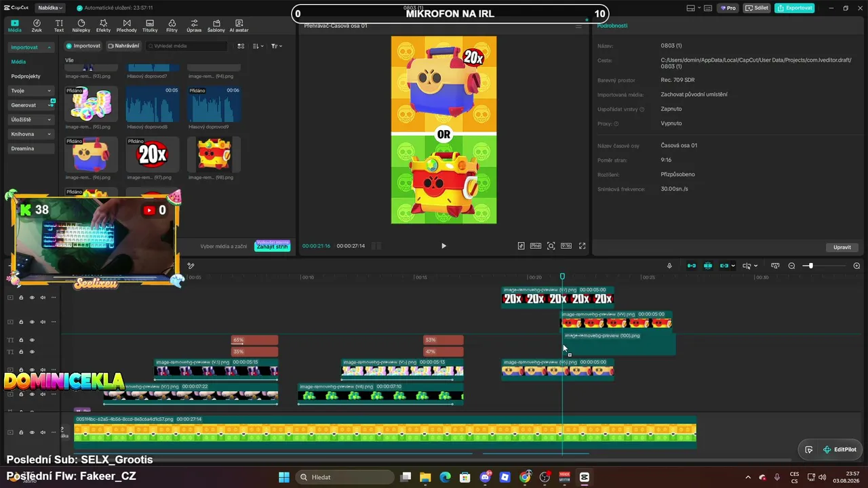Open the Text tool tab
The image size is (868, 488).
pyautogui.click(x=59, y=26)
